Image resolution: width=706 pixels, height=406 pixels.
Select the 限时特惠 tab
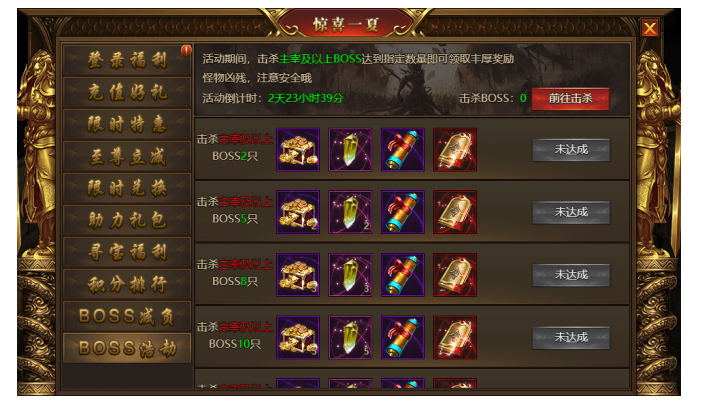(127, 124)
